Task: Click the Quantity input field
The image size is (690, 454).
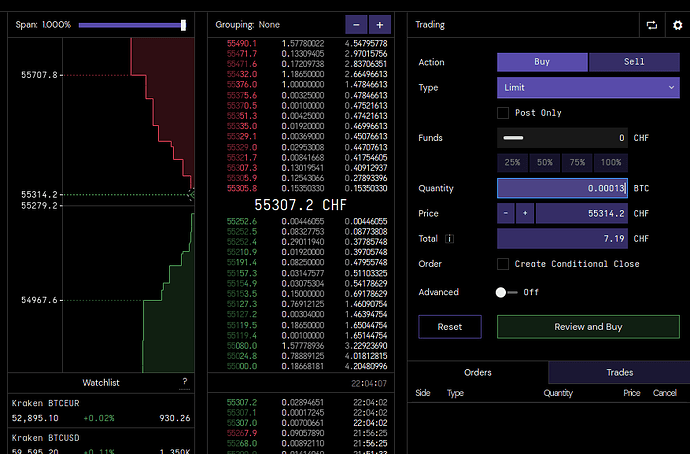Action: tap(562, 188)
